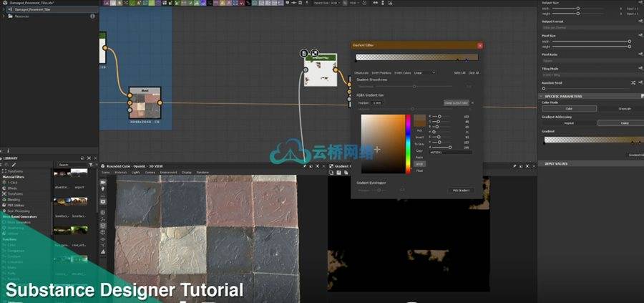Click the Tiling Mode inheritance icon
This screenshot has width=644, height=303.
tap(640, 69)
